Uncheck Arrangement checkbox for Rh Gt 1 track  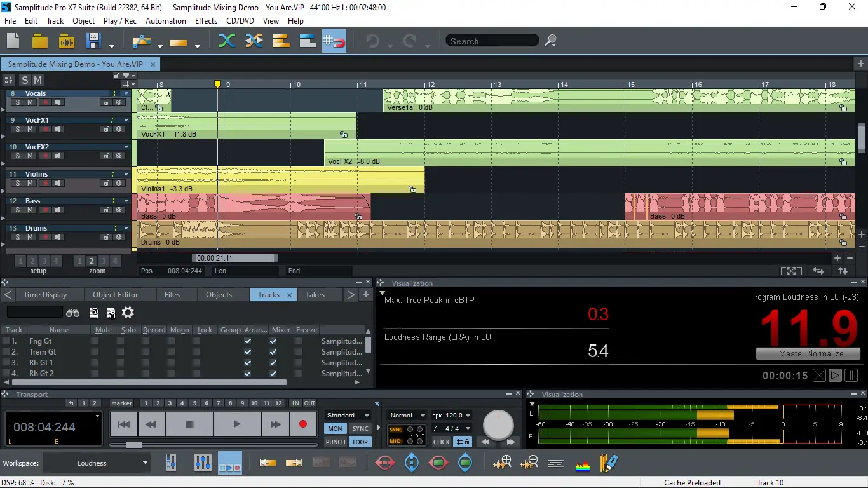click(248, 363)
